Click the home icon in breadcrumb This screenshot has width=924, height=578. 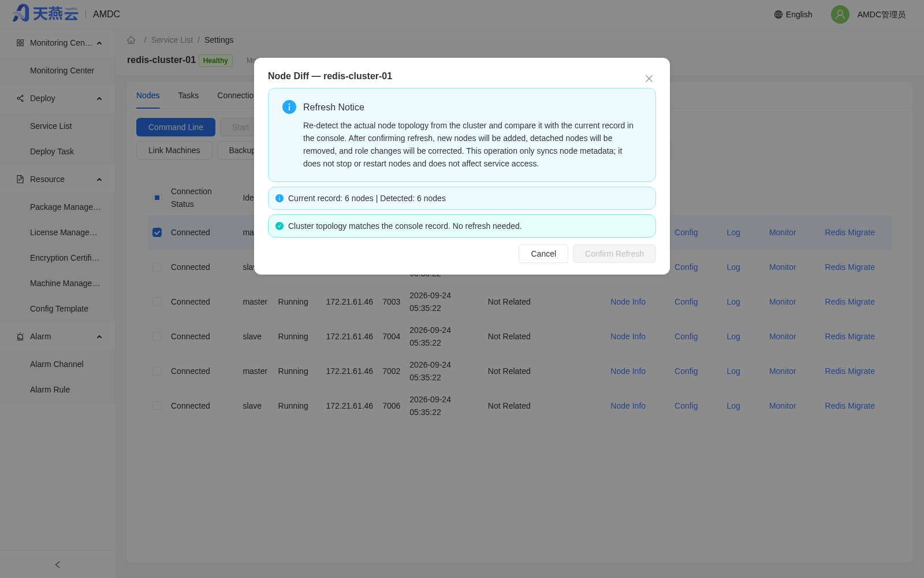tap(131, 40)
